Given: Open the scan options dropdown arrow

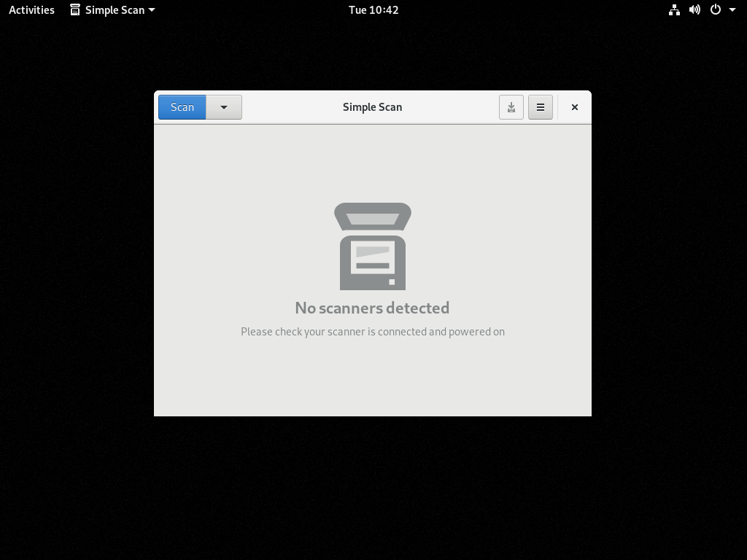Looking at the screenshot, I should coord(224,107).
